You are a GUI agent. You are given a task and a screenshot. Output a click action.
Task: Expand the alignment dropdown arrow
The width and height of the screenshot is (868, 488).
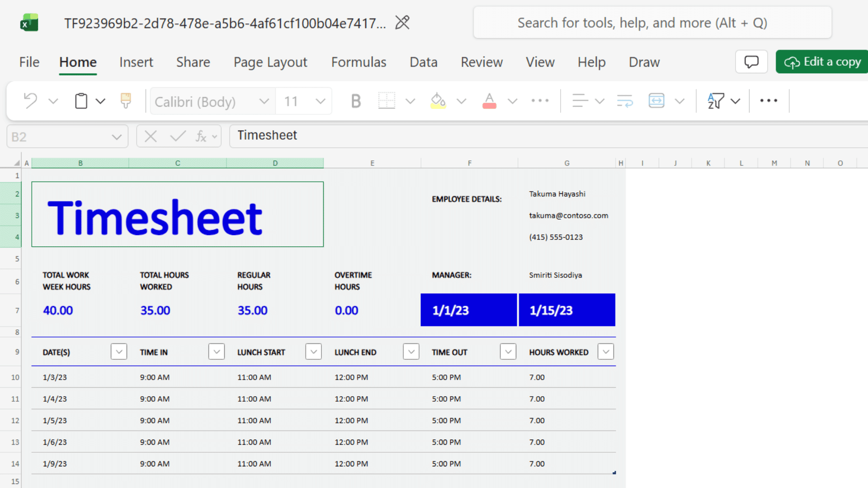pyautogui.click(x=599, y=101)
